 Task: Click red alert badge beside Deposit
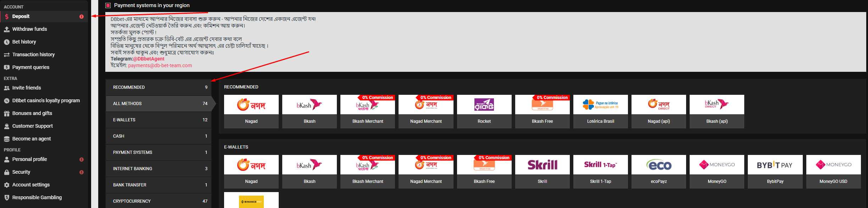(82, 17)
